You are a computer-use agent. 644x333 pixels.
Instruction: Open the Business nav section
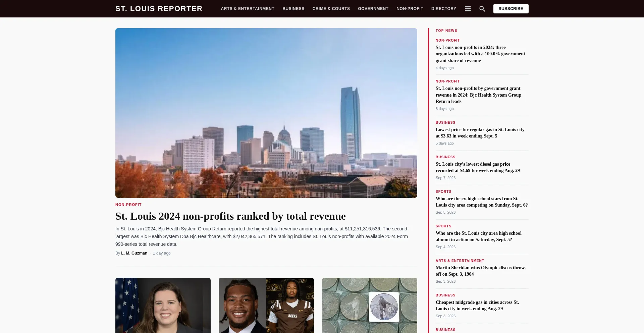click(293, 9)
